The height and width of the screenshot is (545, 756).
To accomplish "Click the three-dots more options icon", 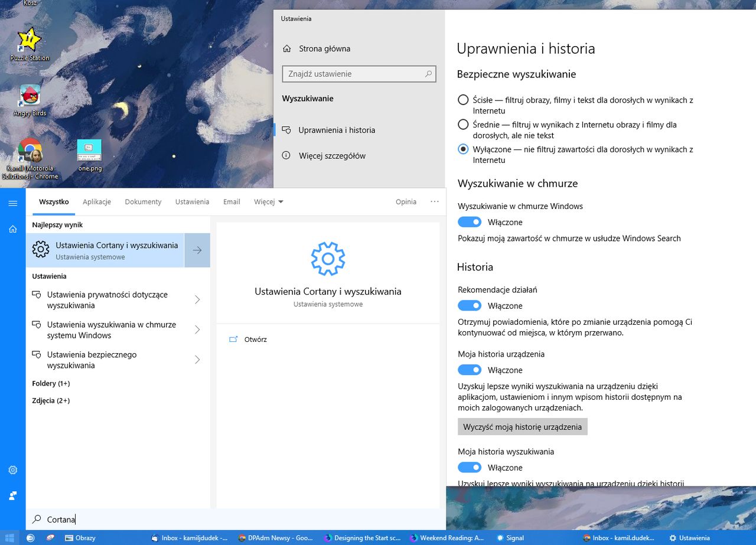I will pos(435,201).
